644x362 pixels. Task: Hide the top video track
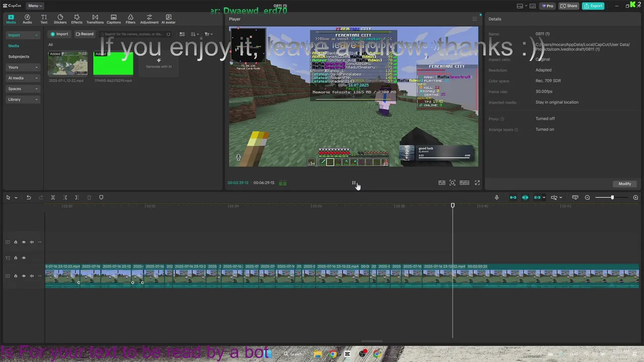point(24,242)
